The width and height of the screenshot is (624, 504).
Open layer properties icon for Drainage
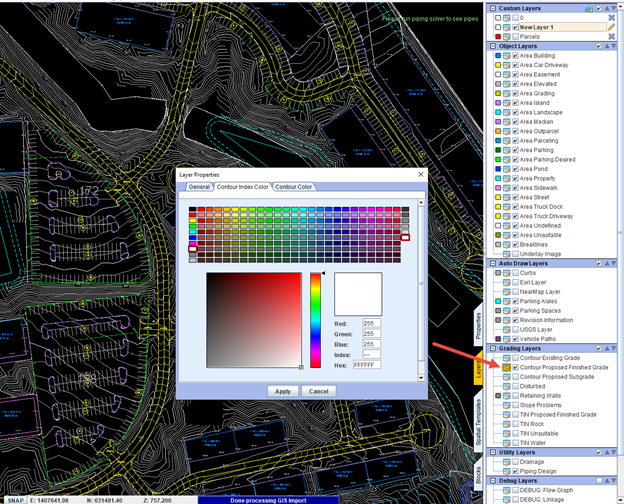click(506, 462)
